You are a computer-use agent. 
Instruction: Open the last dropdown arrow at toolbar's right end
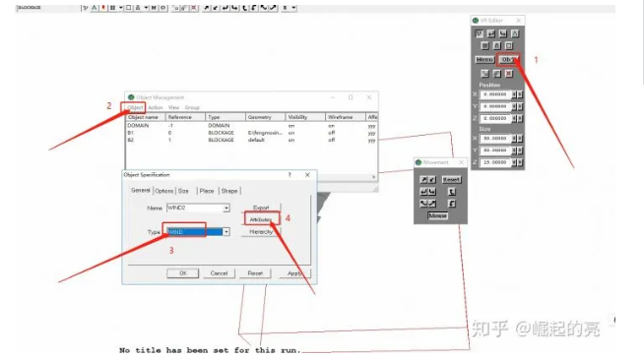pyautogui.click(x=293, y=8)
